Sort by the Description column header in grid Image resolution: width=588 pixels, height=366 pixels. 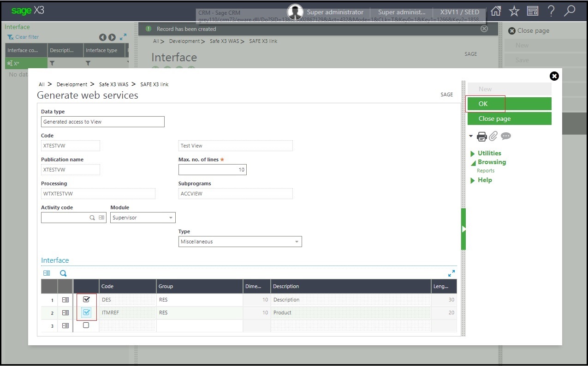[351, 286]
